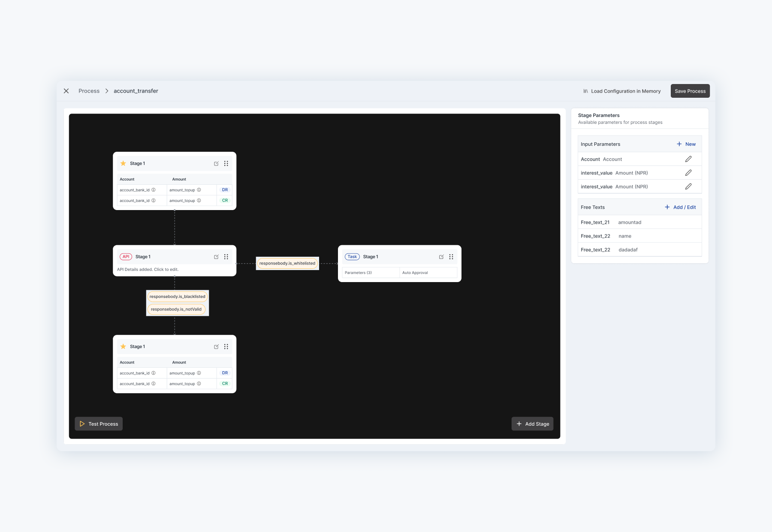This screenshot has height=532, width=772.
Task: Edit the first interest_value parameter with pencil
Action: point(688,173)
